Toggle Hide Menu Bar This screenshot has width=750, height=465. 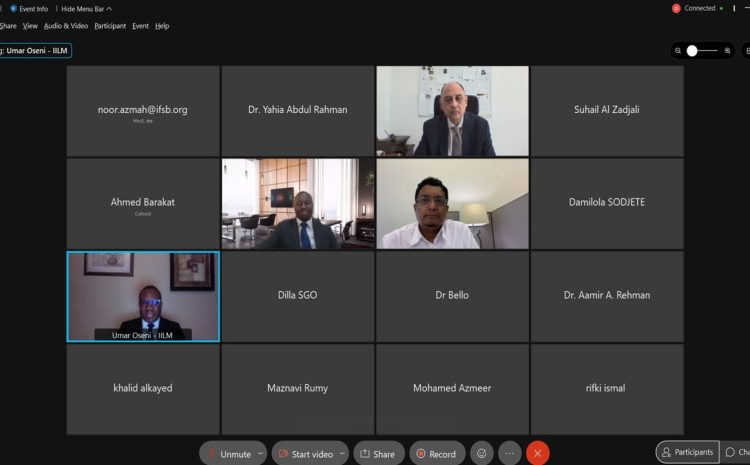(x=86, y=9)
